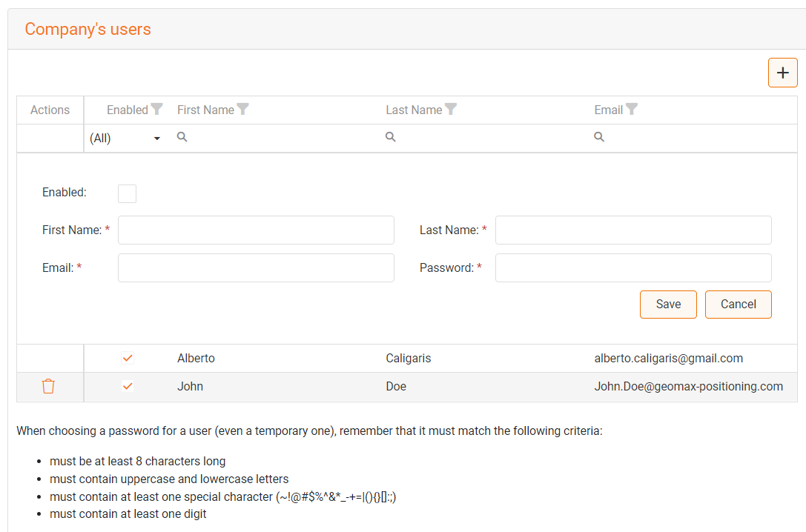The width and height of the screenshot is (806, 532).
Task: Open the First Name column filter icon
Action: point(242,110)
